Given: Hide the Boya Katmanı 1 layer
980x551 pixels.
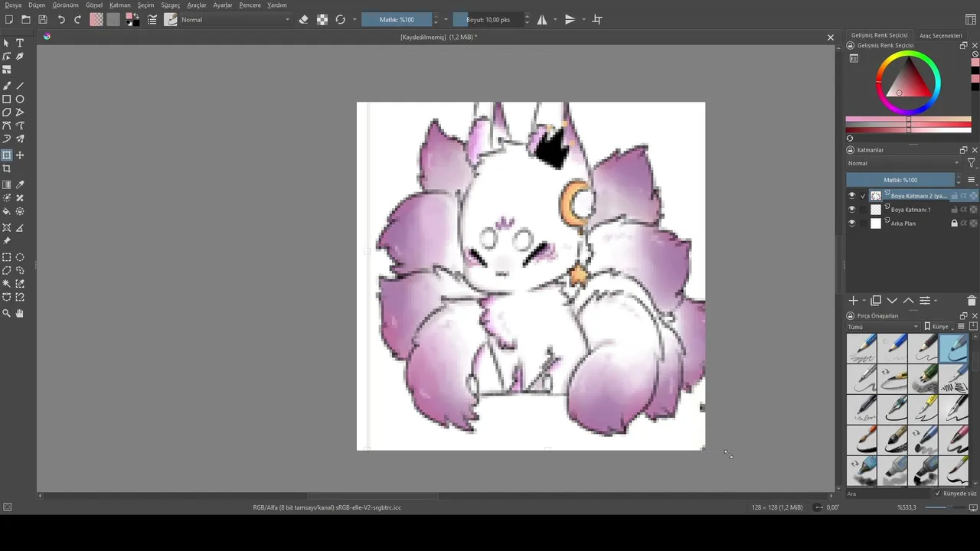Looking at the screenshot, I should click(x=851, y=210).
